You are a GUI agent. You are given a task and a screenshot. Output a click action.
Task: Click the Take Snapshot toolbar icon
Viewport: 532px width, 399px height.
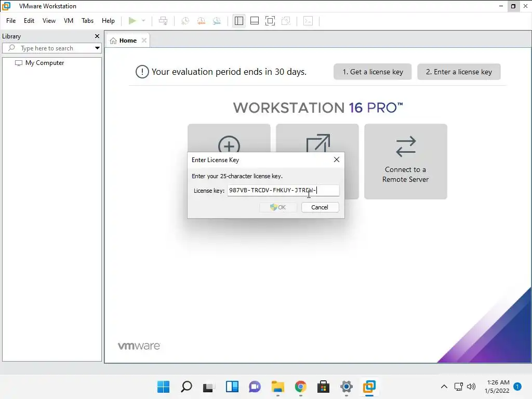pyautogui.click(x=185, y=21)
